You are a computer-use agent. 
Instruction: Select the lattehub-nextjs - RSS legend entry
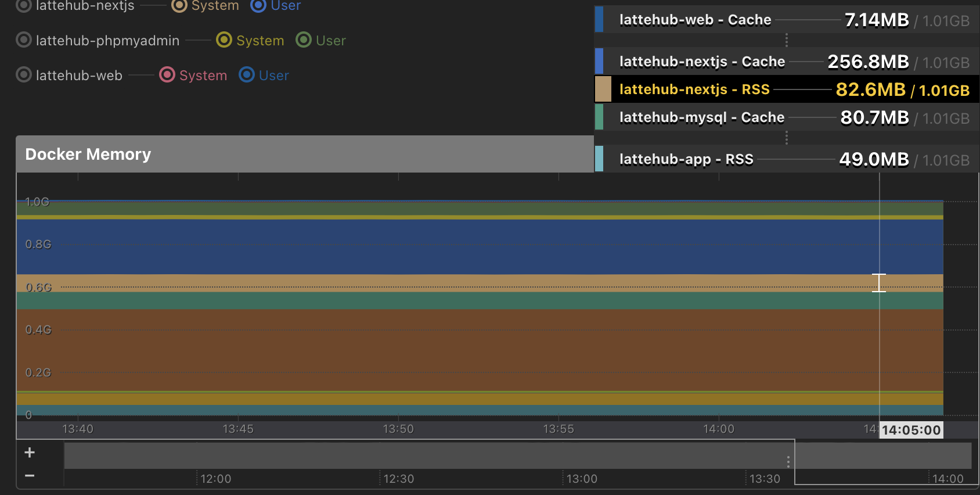tap(694, 89)
